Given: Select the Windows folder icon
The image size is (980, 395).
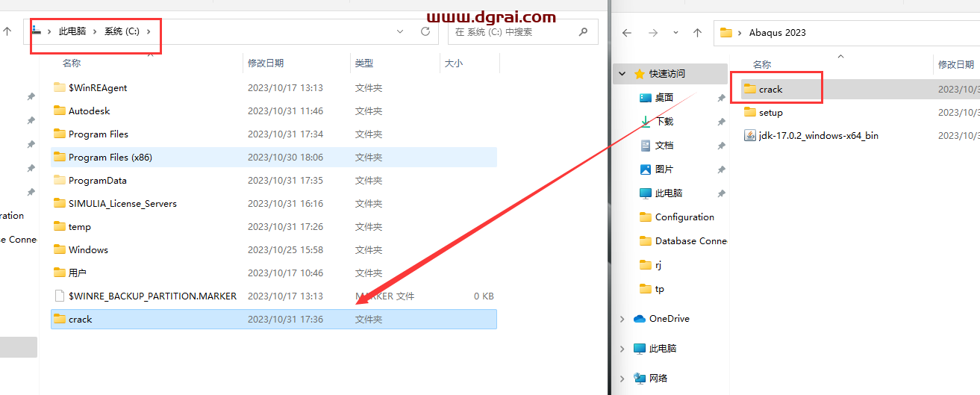Looking at the screenshot, I should (60, 249).
